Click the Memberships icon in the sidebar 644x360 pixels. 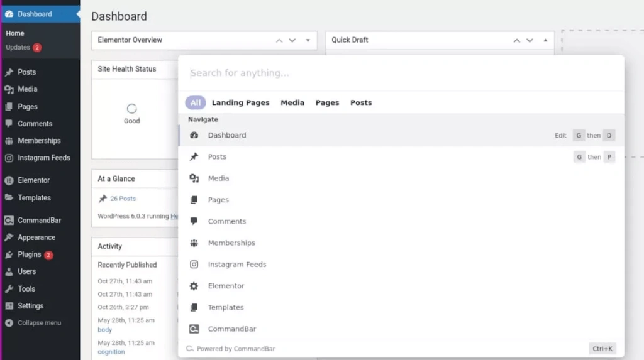pyautogui.click(x=9, y=141)
